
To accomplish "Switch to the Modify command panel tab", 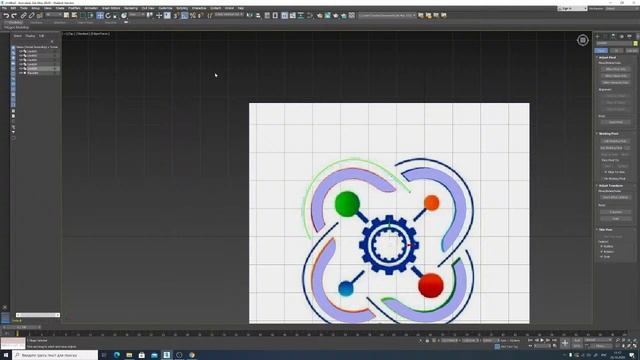I will 605,36.
